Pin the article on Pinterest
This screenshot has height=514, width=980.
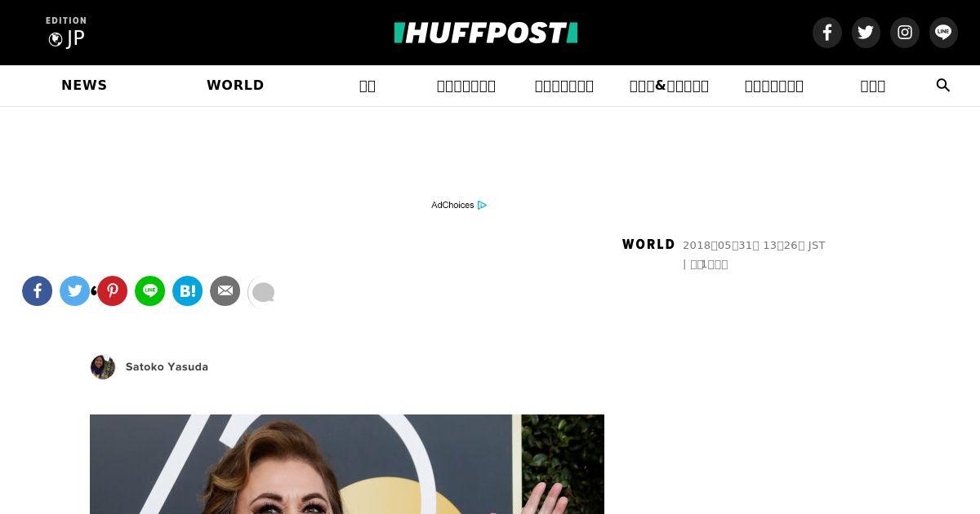point(112,291)
